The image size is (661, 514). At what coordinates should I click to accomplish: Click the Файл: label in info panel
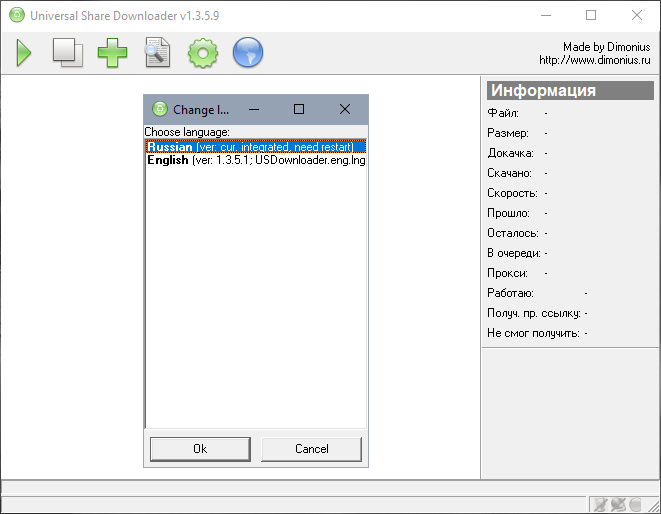point(503,113)
